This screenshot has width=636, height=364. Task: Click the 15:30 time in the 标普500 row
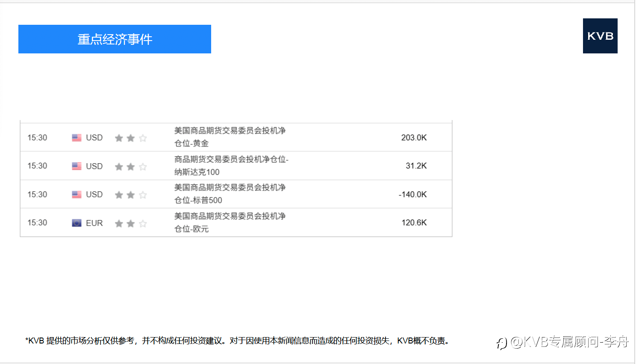(x=37, y=194)
